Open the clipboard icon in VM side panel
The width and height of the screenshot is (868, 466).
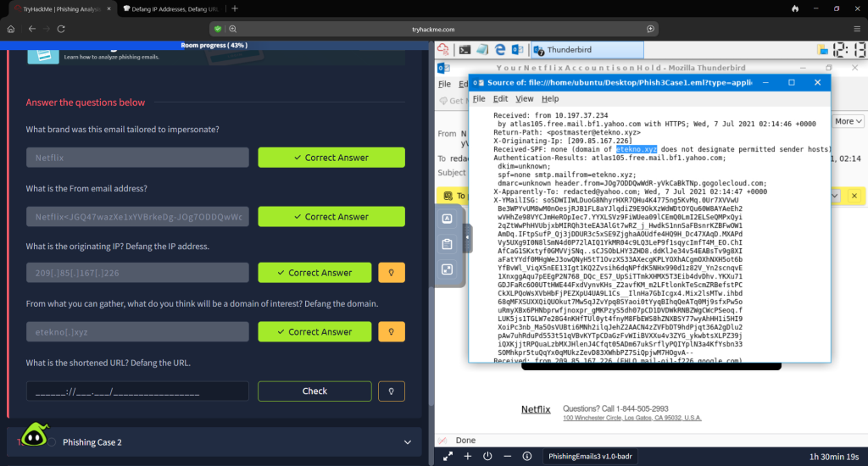click(447, 244)
